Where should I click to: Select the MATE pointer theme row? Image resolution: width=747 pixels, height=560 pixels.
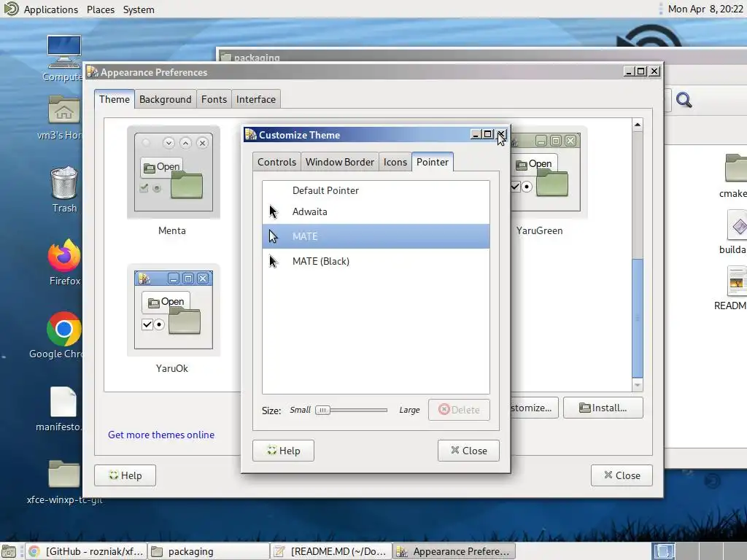(376, 236)
